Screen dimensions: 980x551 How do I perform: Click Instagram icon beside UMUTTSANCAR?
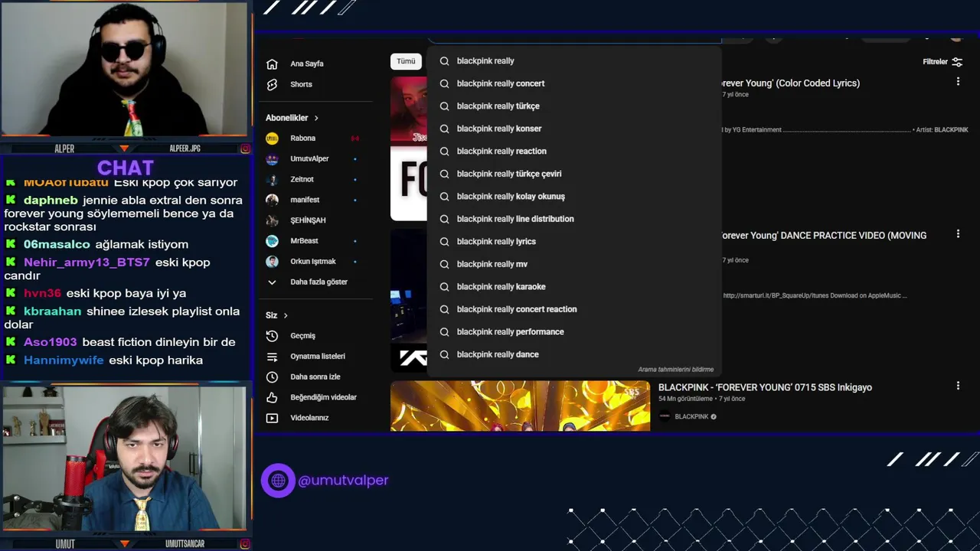tap(245, 544)
